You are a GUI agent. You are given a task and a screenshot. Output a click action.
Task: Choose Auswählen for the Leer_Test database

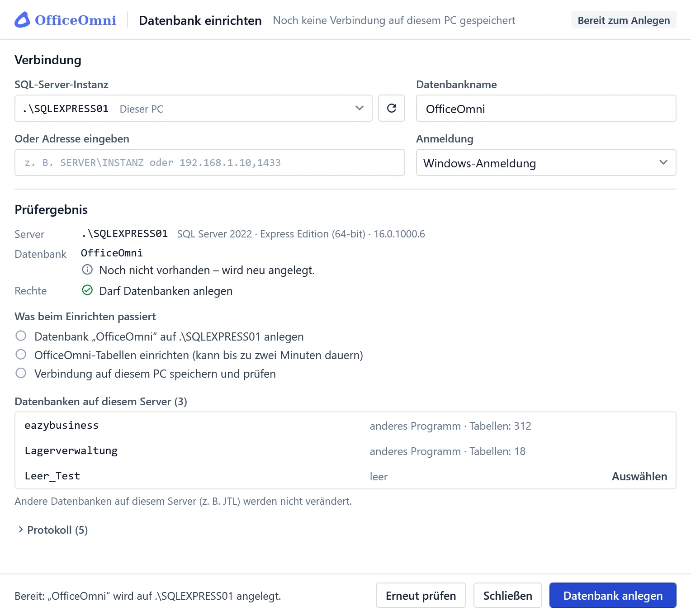click(639, 476)
